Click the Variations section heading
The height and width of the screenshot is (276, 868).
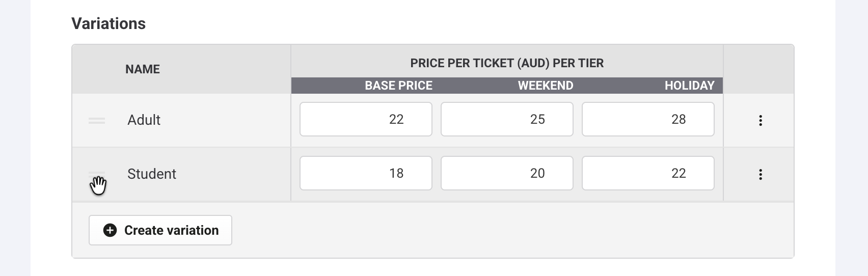coord(108,23)
